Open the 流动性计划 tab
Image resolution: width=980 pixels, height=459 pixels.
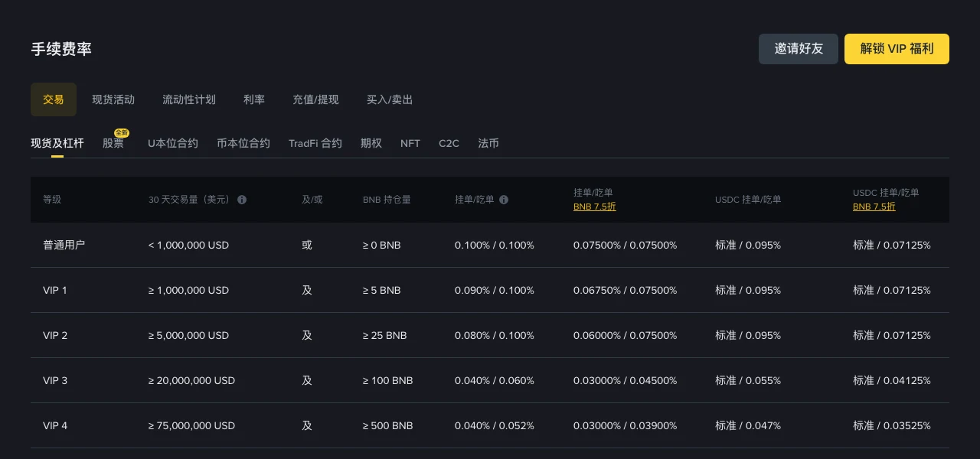point(189,99)
